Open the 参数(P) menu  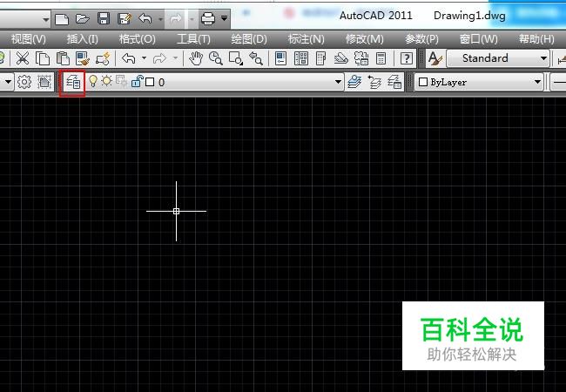tap(421, 39)
